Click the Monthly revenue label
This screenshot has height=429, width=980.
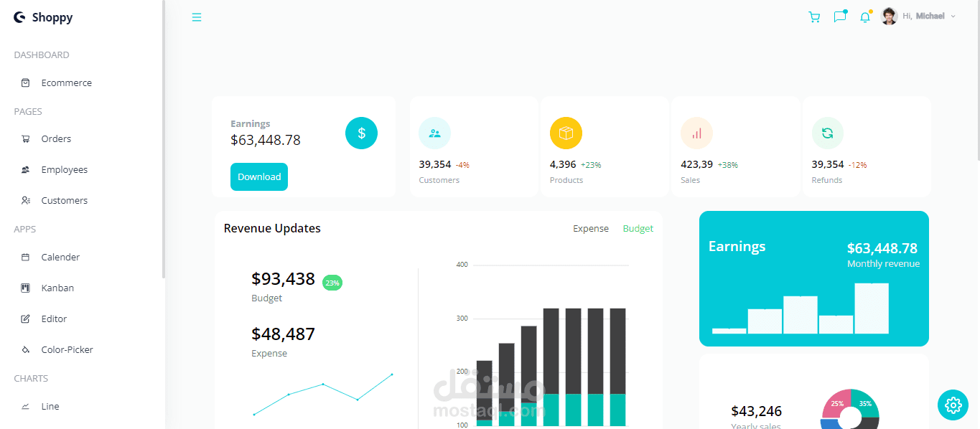pyautogui.click(x=883, y=263)
